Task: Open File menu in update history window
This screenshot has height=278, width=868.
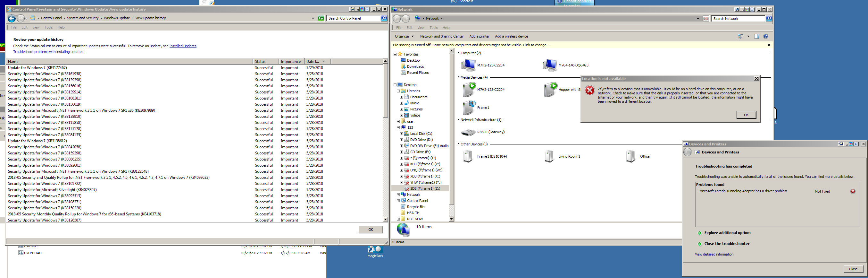Action: pyautogui.click(x=14, y=27)
